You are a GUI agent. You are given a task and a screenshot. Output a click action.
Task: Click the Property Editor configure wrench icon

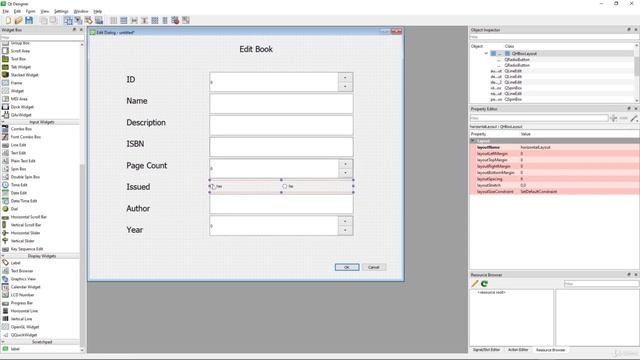pos(634,118)
